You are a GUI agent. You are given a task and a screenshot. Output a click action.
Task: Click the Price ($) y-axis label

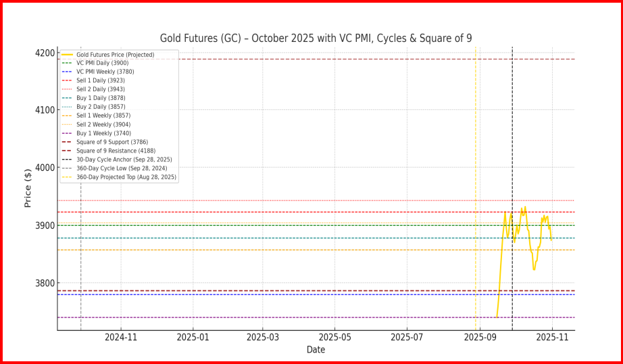(x=28, y=188)
